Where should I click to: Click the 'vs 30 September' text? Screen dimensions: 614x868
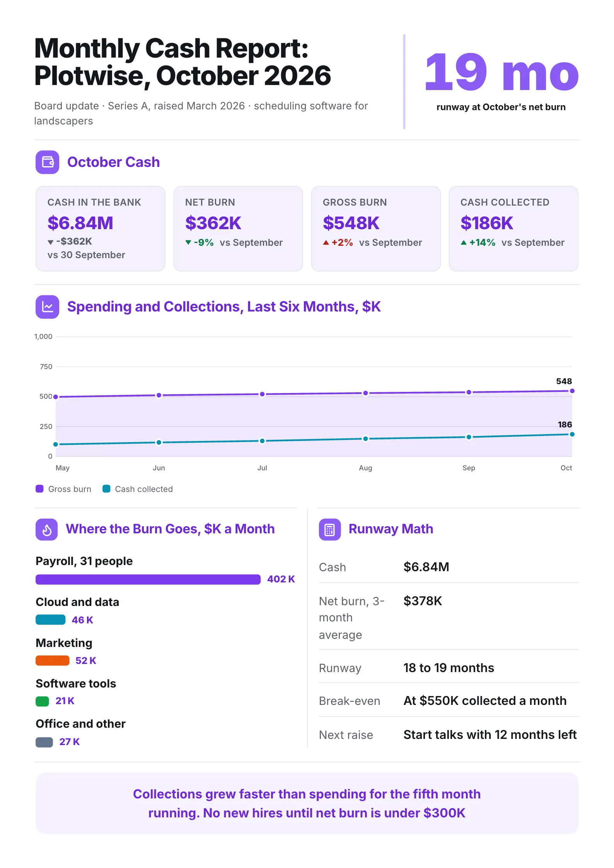tap(86, 255)
